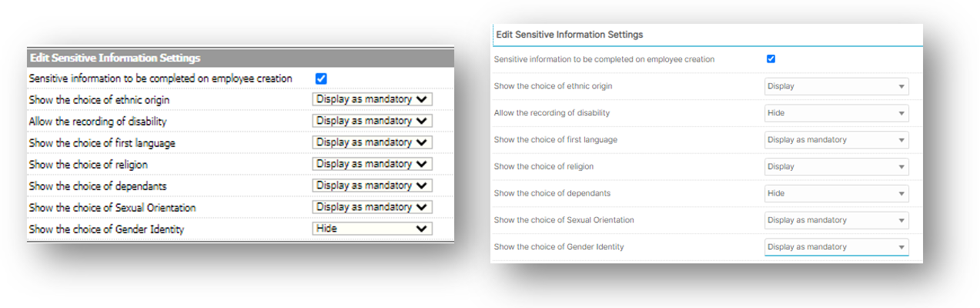Open left panel first language dropdown
The height and width of the screenshot is (308, 980).
click(373, 142)
